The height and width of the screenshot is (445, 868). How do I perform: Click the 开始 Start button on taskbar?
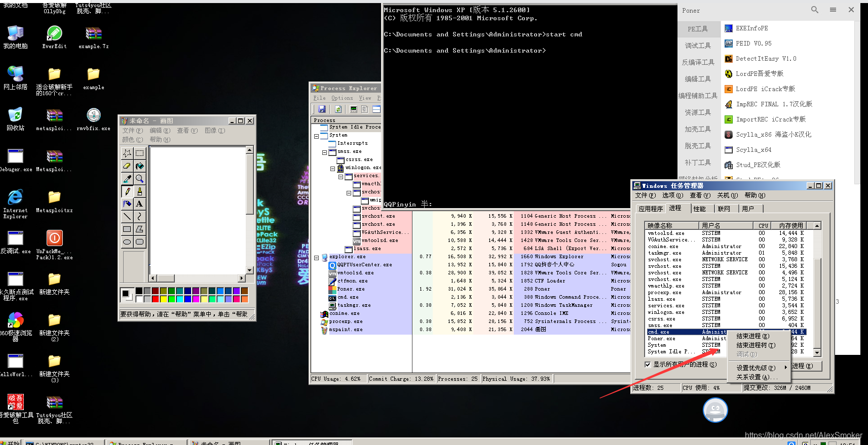point(11,442)
